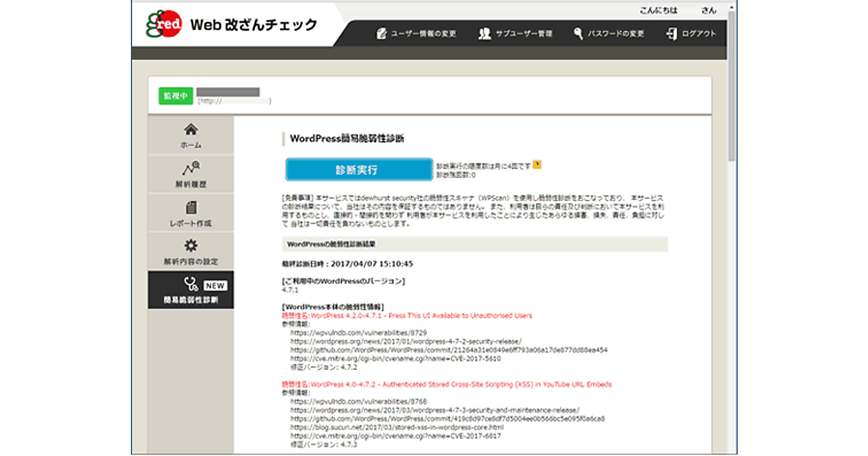
Task: Click 修正バージョン: 4.7.2 text
Action: [x=323, y=366]
